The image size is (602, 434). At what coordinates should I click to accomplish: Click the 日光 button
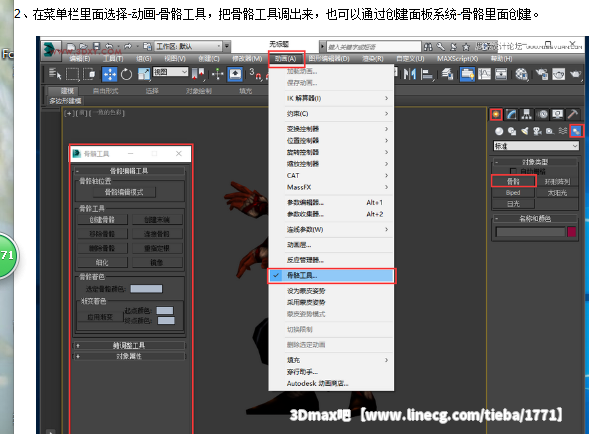click(513, 204)
